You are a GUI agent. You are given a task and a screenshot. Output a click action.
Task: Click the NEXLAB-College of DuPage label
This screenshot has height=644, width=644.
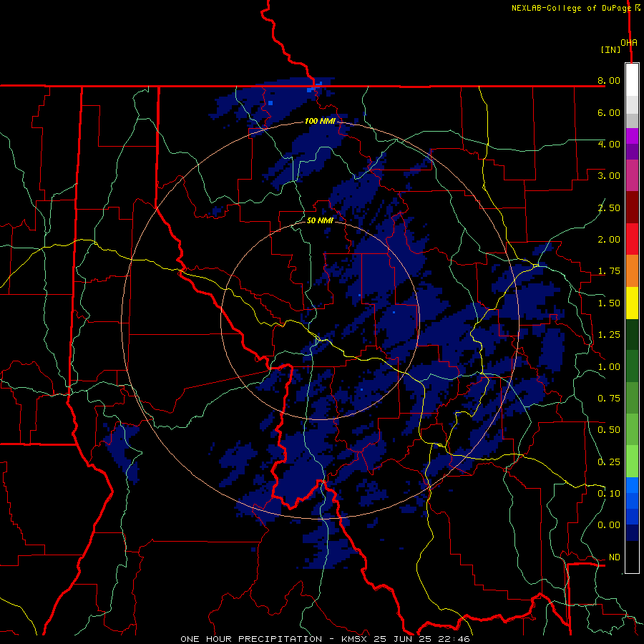(571, 8)
